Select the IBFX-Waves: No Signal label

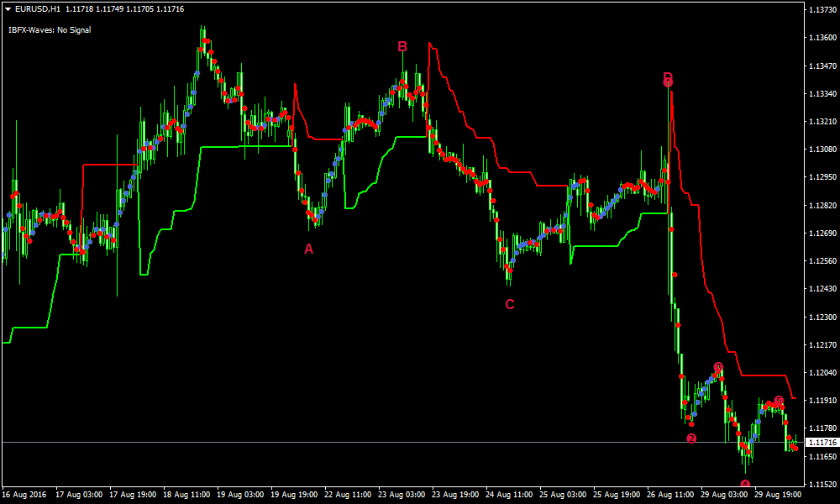pyautogui.click(x=50, y=29)
